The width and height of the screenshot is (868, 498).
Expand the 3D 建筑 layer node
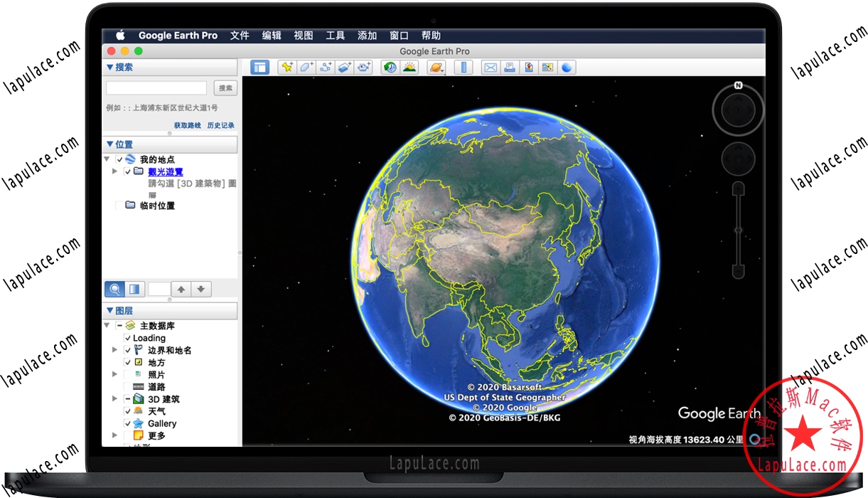point(115,399)
